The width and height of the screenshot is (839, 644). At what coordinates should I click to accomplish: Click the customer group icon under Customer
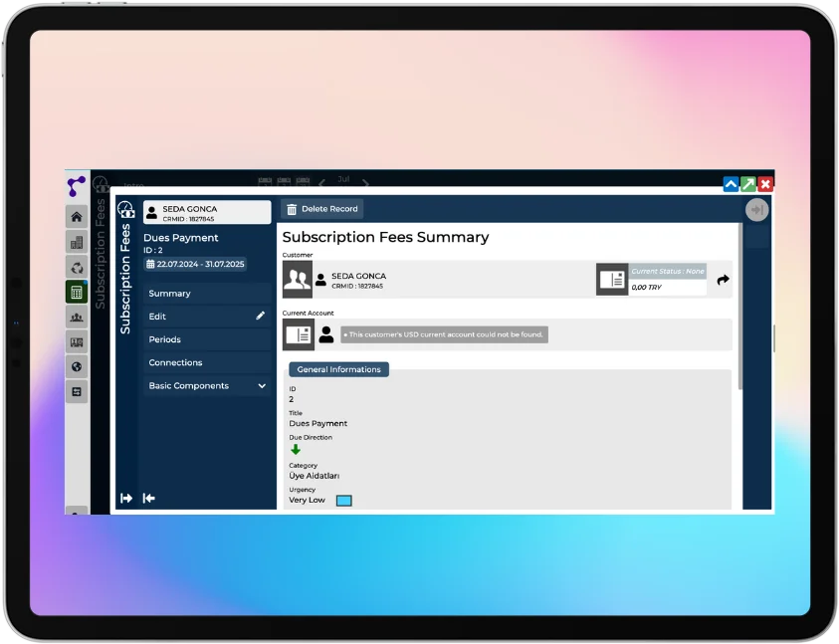[x=298, y=280]
